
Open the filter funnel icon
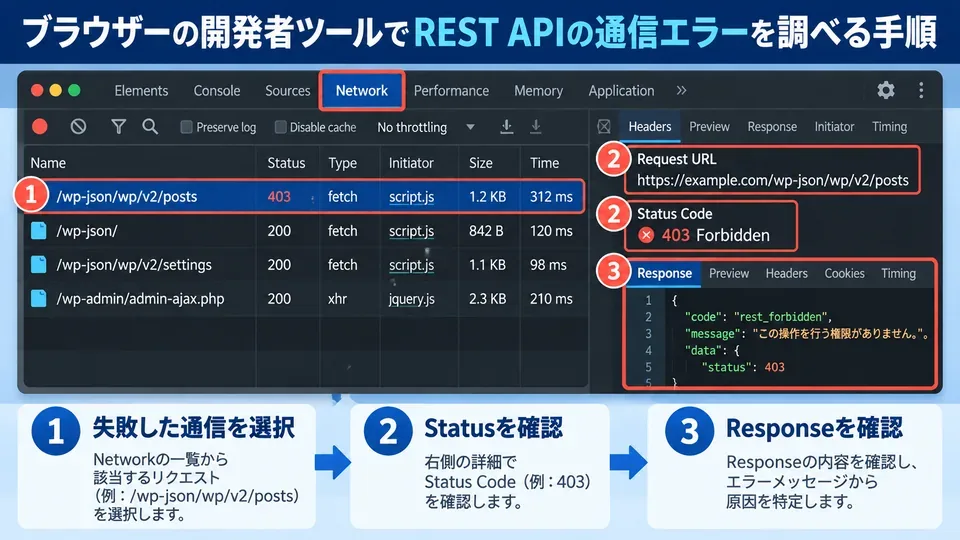tap(118, 127)
